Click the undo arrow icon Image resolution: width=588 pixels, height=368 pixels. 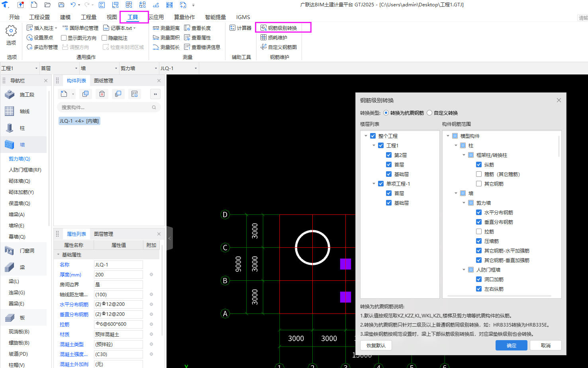73,5
